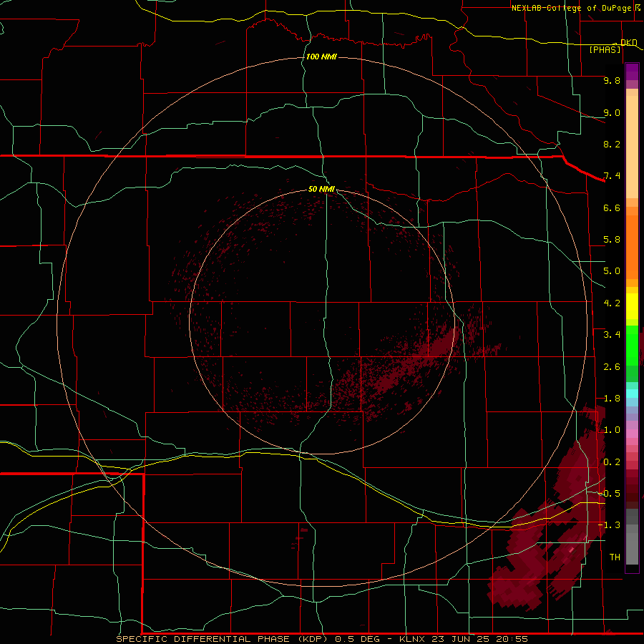Image resolution: width=644 pixels, height=644 pixels.
Task: Click the TH threshold label
Action: [x=615, y=557]
